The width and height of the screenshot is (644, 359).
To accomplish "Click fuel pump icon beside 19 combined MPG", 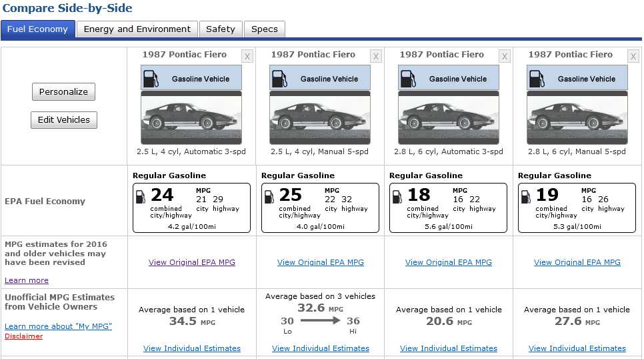I will 526,197.
